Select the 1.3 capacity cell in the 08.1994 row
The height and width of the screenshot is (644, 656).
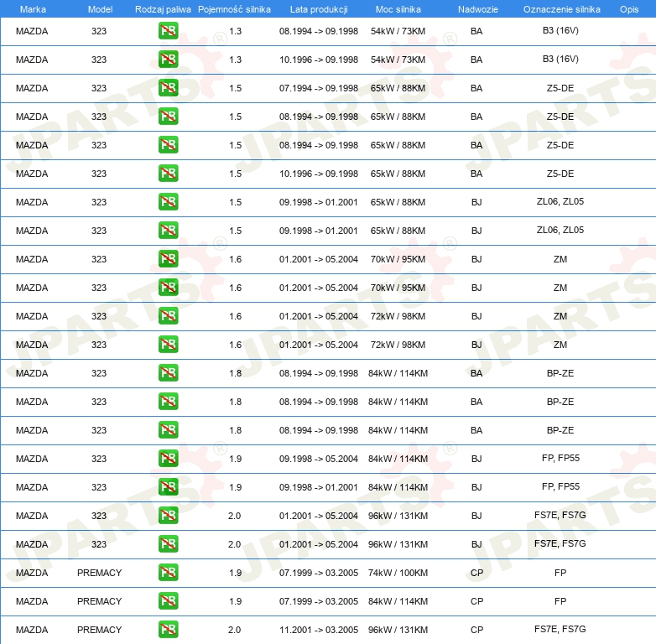click(235, 31)
